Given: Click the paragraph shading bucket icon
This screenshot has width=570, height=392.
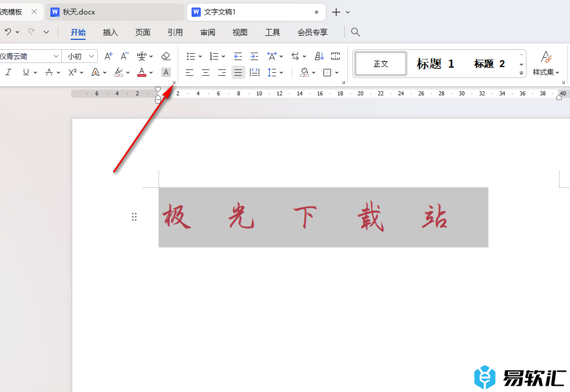Looking at the screenshot, I should [x=304, y=73].
